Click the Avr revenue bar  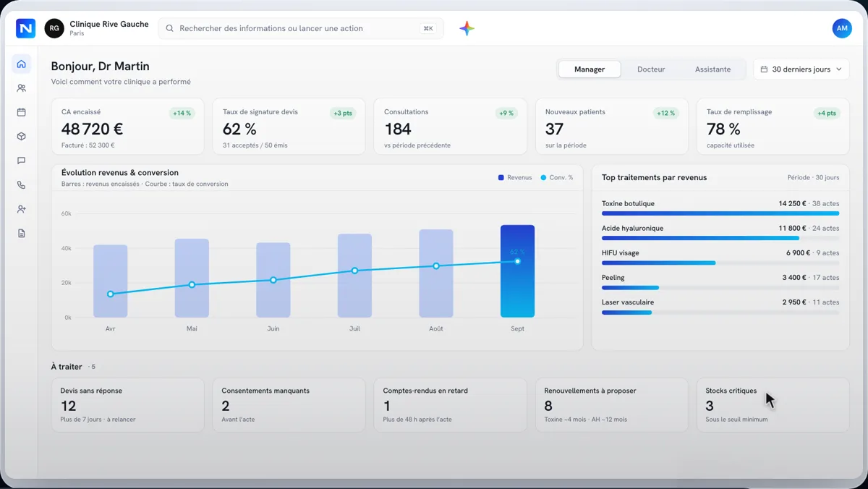click(x=111, y=281)
